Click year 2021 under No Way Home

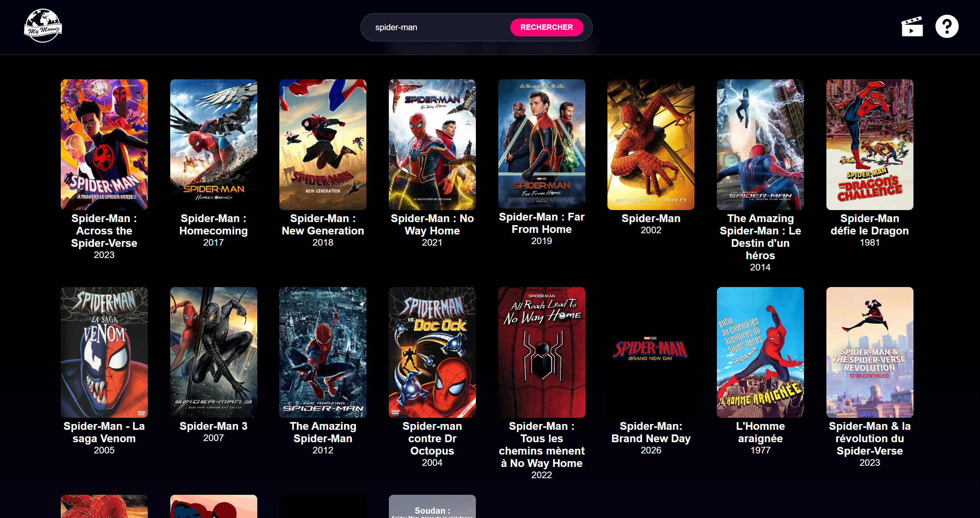point(432,243)
